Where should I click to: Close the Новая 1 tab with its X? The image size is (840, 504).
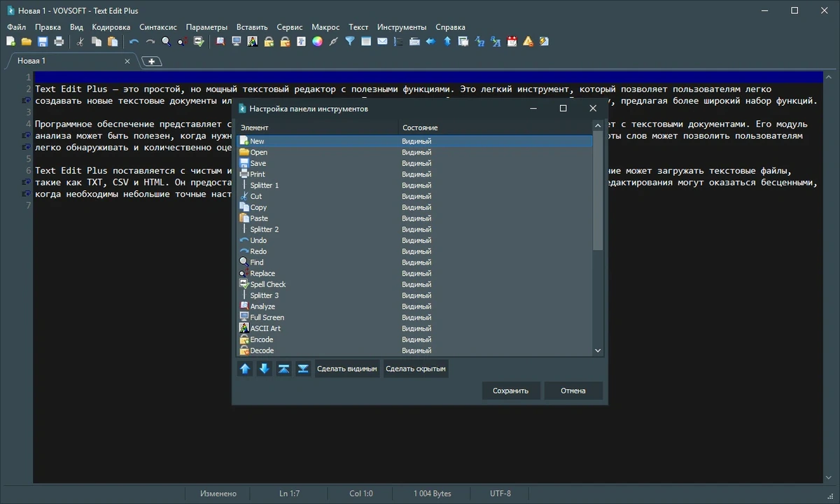127,61
